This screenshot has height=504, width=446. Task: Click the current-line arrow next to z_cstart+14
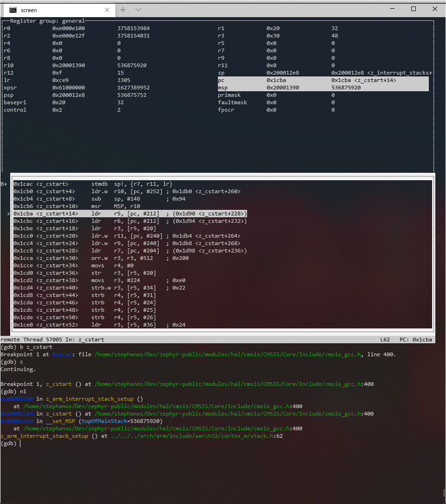[x=8, y=213]
